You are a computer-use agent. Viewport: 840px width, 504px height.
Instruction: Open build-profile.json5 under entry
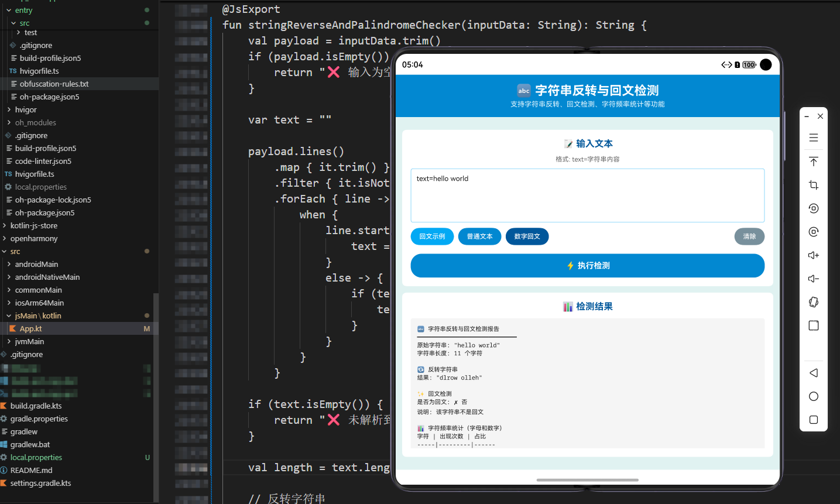point(50,59)
